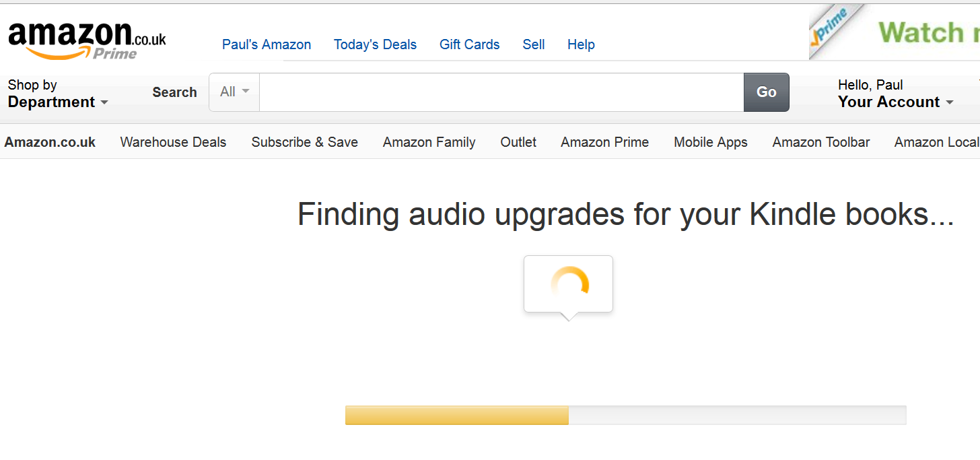The width and height of the screenshot is (980, 460).
Task: Open the Amazon Prime page
Action: point(604,142)
